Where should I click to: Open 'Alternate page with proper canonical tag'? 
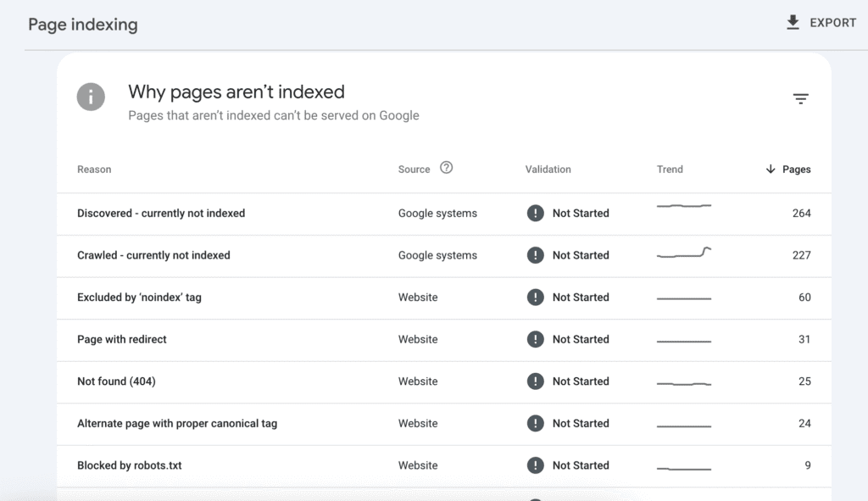tap(177, 423)
